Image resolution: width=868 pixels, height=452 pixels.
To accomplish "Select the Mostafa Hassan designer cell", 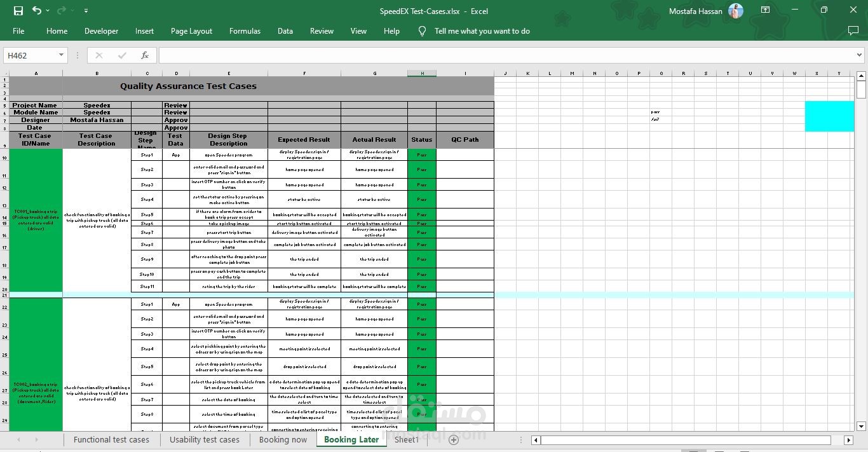I will coord(97,120).
